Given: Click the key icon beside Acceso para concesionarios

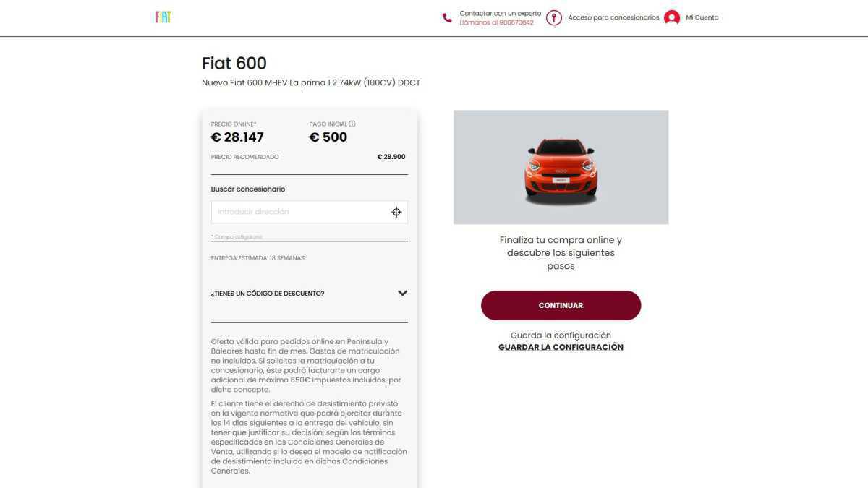Looking at the screenshot, I should pos(553,17).
